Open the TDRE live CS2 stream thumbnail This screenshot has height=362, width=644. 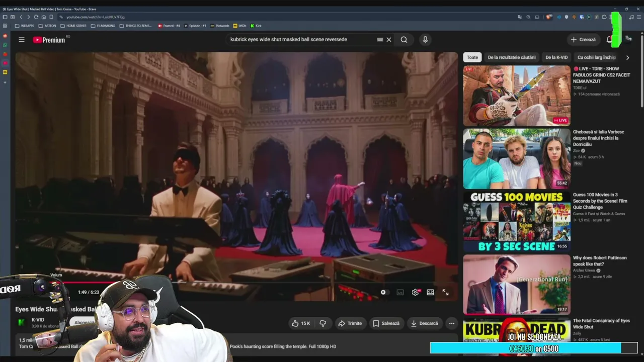[x=517, y=96]
